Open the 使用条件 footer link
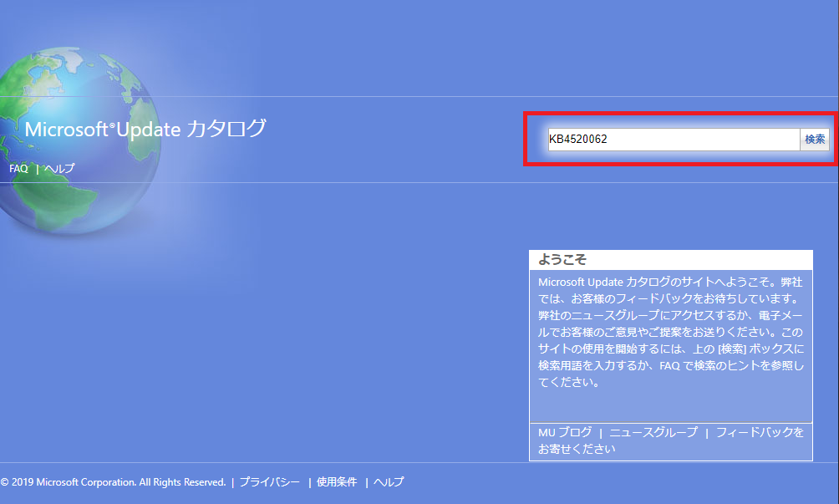 [x=337, y=482]
